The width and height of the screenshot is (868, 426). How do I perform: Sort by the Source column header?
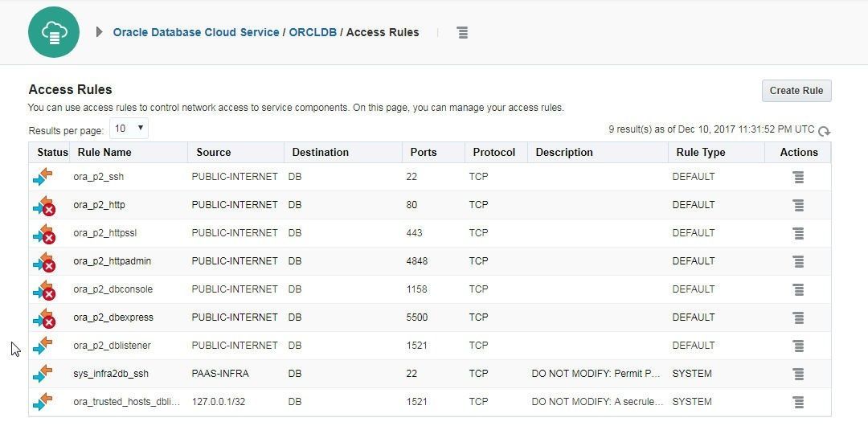[214, 153]
